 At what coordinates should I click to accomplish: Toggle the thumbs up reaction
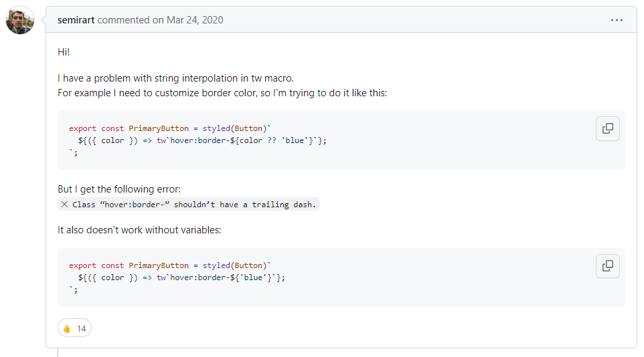(x=74, y=328)
